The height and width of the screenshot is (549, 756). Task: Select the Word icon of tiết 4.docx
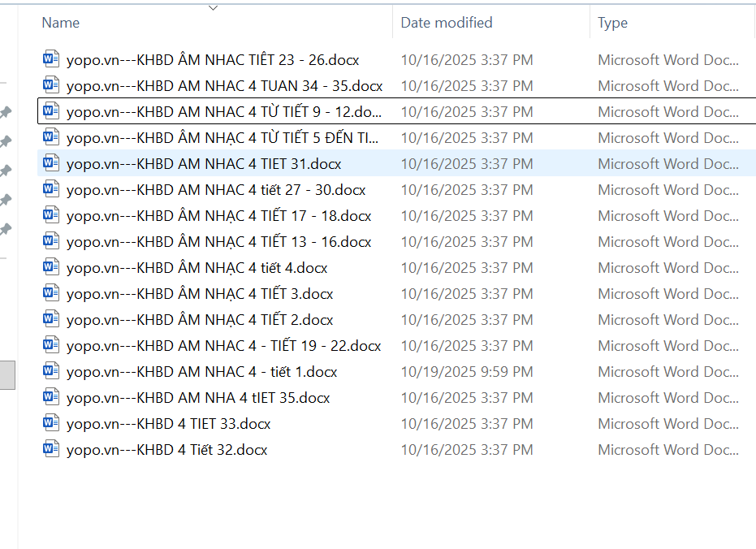tap(51, 267)
